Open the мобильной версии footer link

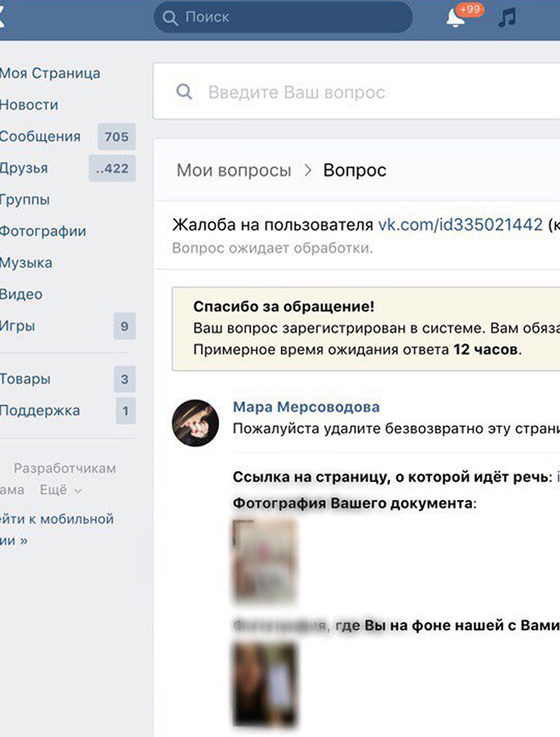pyautogui.click(x=57, y=530)
